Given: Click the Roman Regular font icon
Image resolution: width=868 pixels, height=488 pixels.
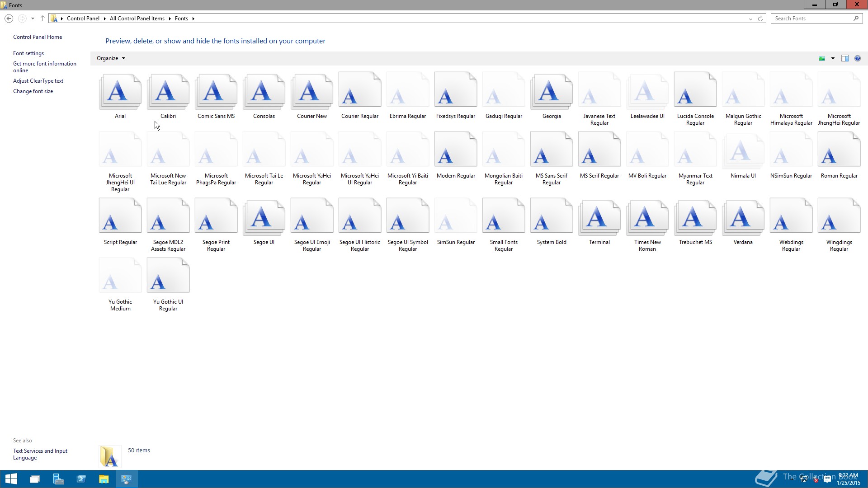Looking at the screenshot, I should tap(839, 150).
